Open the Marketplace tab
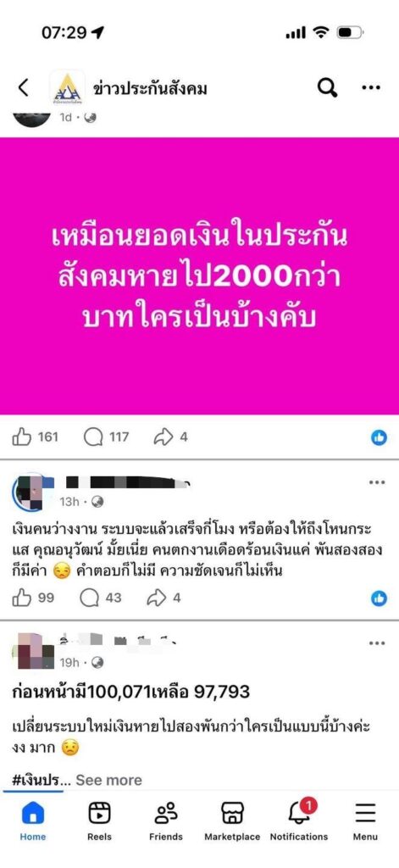The width and height of the screenshot is (399, 868). (x=232, y=821)
